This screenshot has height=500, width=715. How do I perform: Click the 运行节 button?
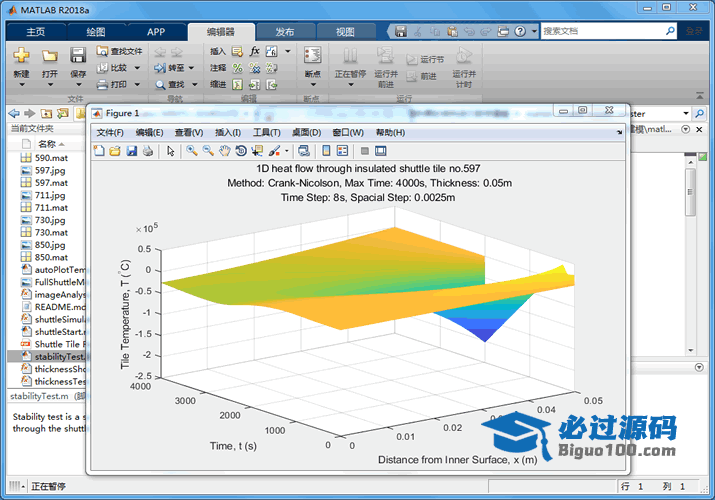click(x=425, y=59)
